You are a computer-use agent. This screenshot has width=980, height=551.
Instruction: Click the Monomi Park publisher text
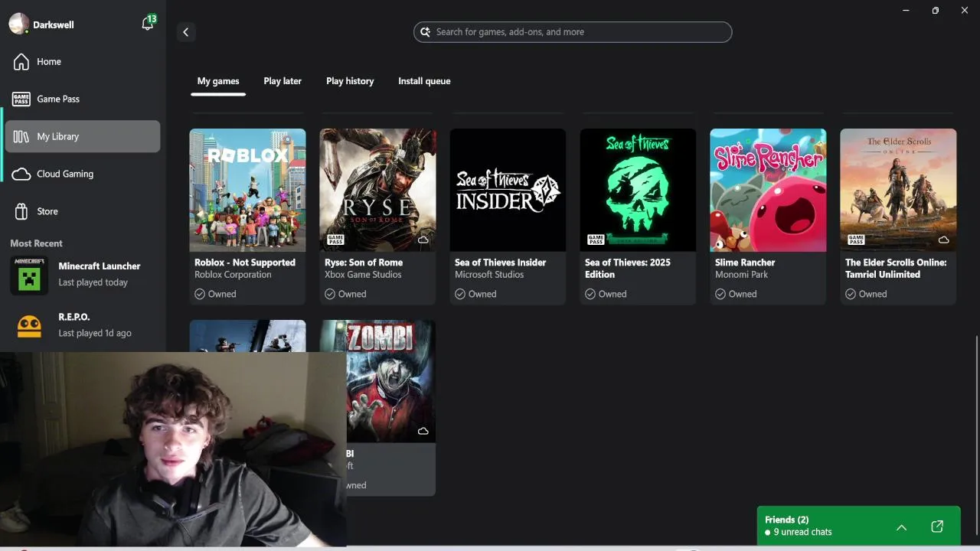[x=741, y=275]
